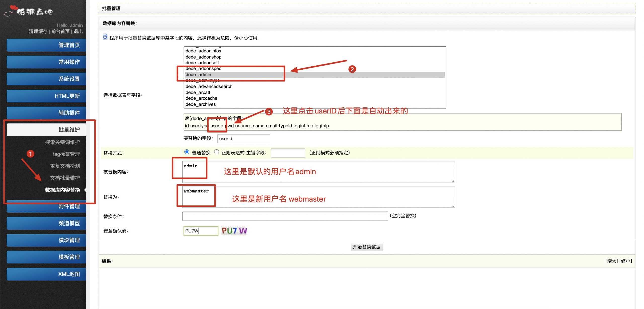Select dede_arcatt in the table list

click(x=314, y=93)
